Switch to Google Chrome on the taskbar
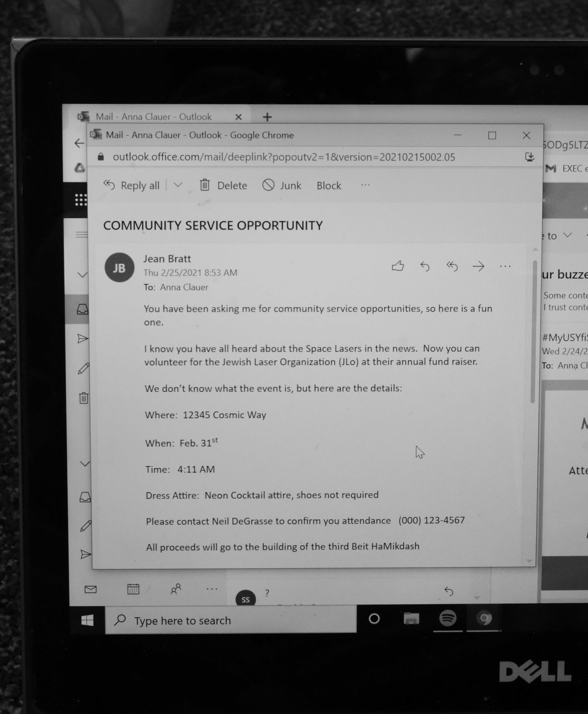The width and height of the screenshot is (588, 714). [x=484, y=619]
